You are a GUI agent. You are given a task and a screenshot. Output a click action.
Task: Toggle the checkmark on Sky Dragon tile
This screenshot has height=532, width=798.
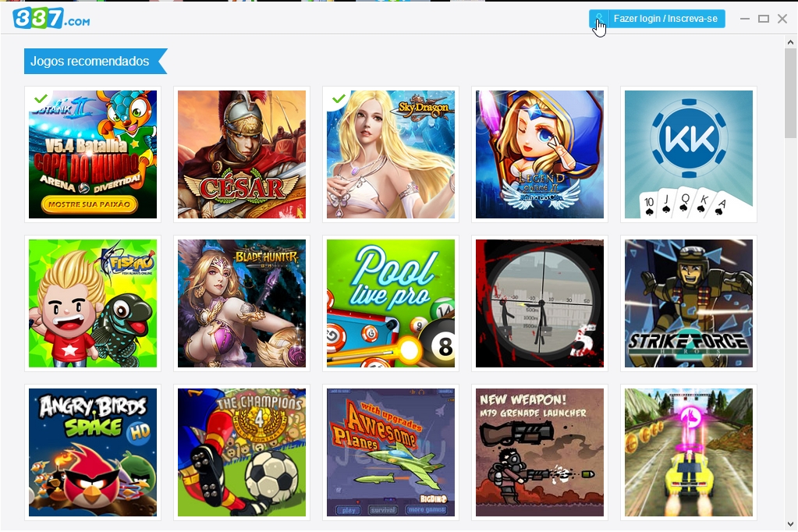click(339, 98)
